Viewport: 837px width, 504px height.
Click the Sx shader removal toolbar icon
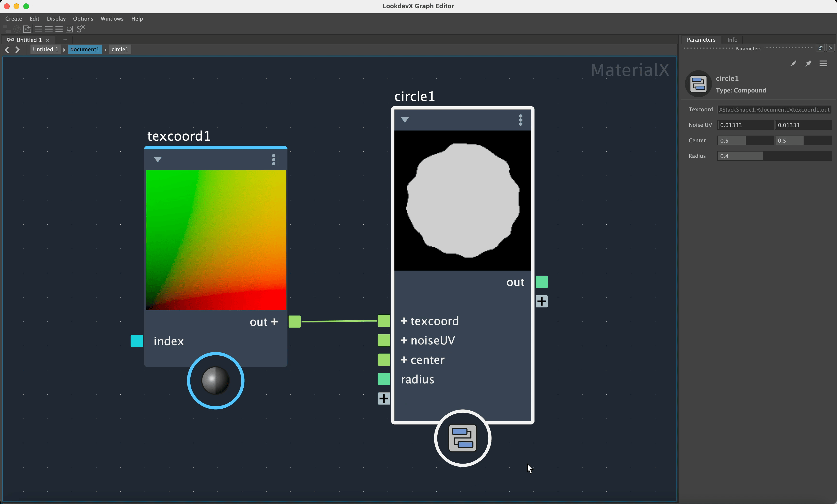point(80,29)
